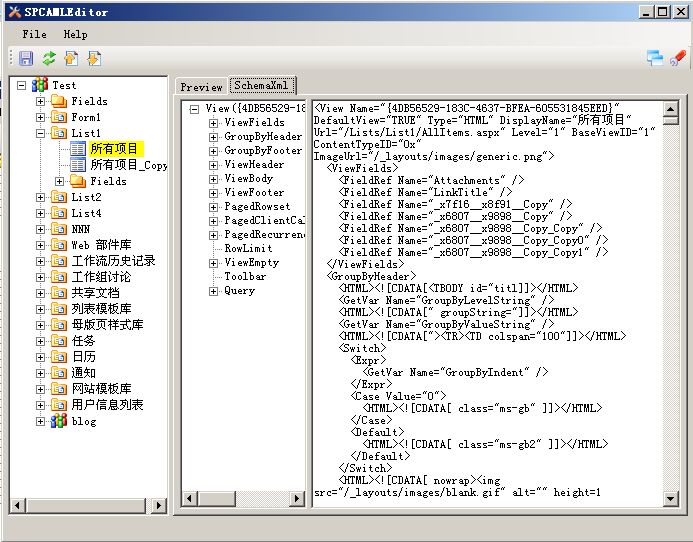
Task: Select the RowLimit tree item
Action: click(248, 249)
